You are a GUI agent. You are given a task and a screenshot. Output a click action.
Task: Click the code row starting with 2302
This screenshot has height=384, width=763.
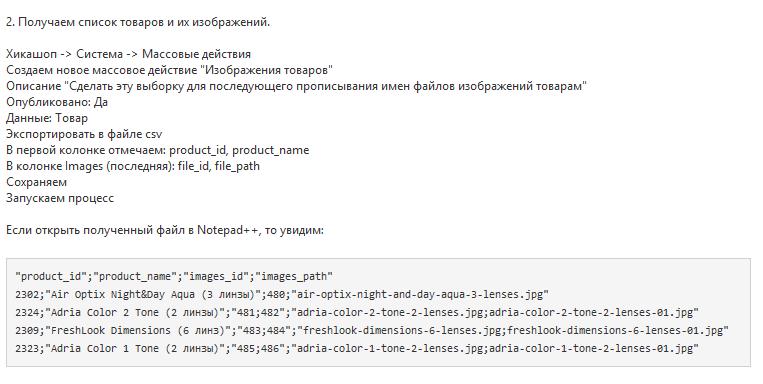click(282, 294)
